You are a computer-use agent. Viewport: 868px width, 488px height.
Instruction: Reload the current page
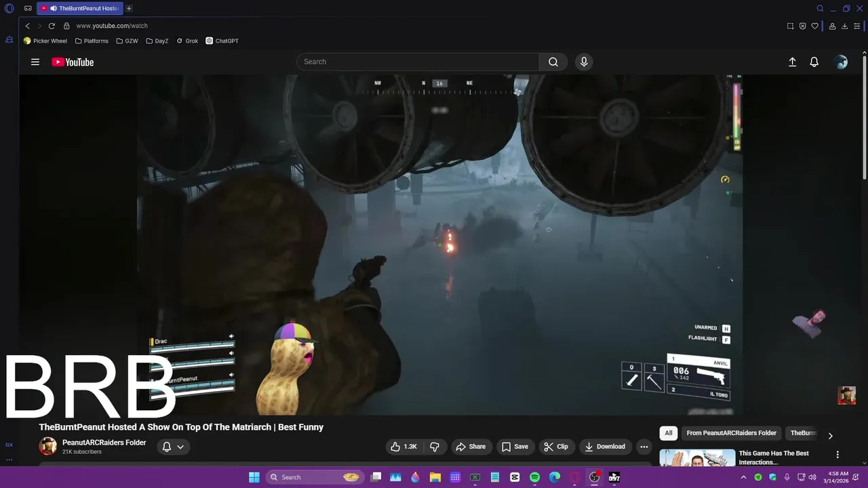click(x=52, y=26)
